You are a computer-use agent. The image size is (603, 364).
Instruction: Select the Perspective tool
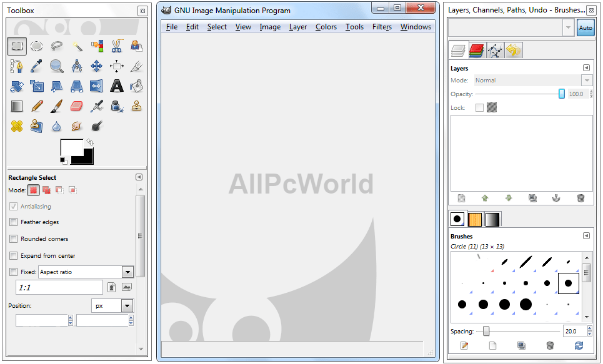click(77, 86)
